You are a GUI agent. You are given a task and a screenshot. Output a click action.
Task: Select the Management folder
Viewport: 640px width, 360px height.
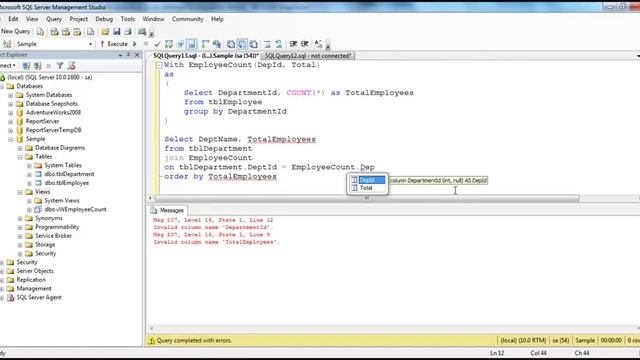(34, 289)
